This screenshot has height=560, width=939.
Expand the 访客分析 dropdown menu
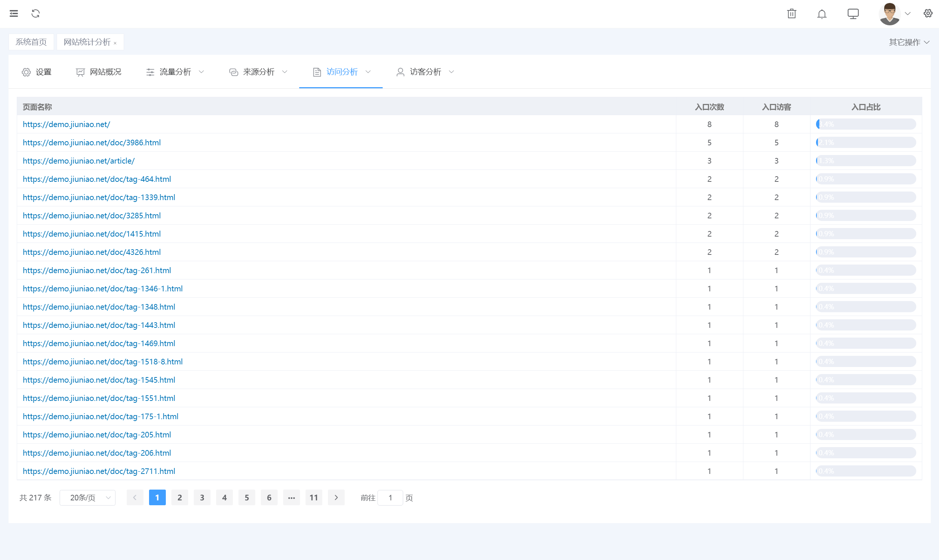(425, 72)
